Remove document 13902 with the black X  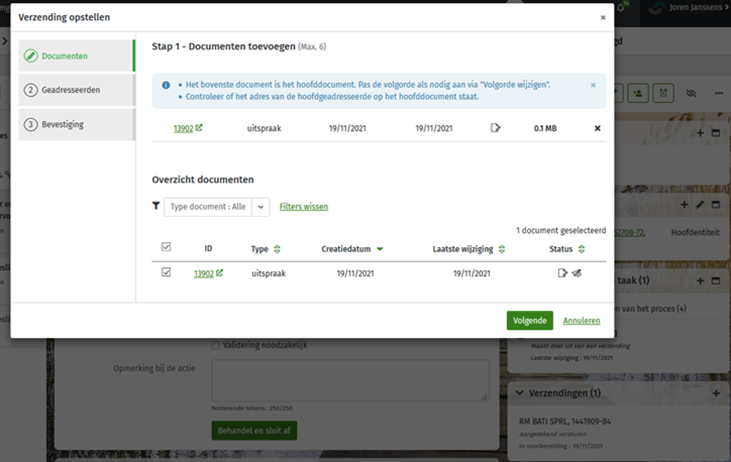click(597, 128)
